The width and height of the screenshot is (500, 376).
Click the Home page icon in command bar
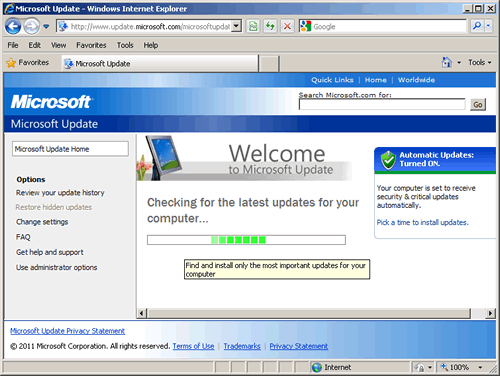click(447, 62)
